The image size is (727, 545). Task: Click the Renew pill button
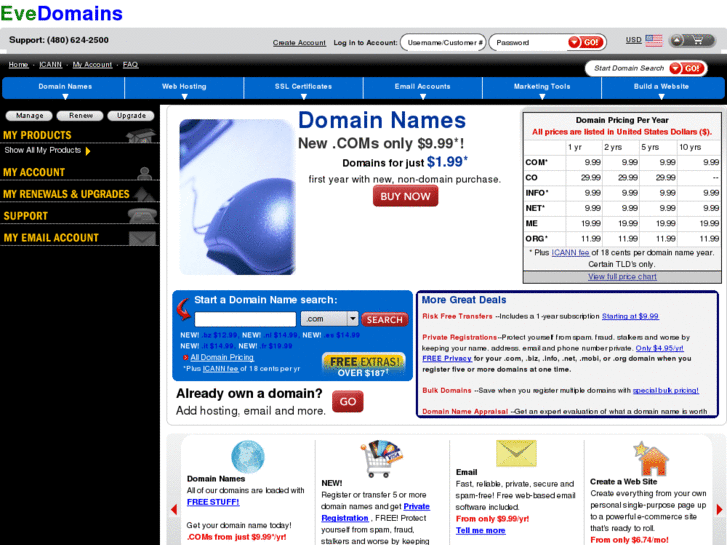tap(81, 115)
